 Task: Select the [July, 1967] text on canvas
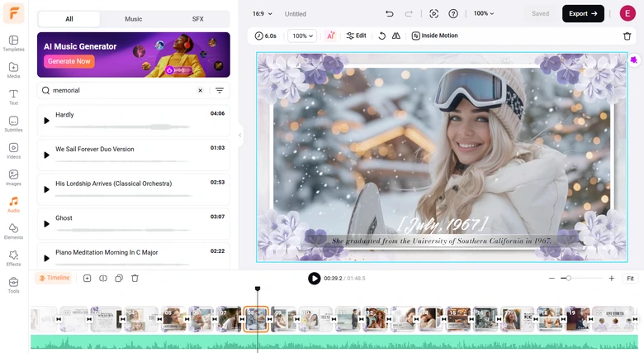(443, 225)
